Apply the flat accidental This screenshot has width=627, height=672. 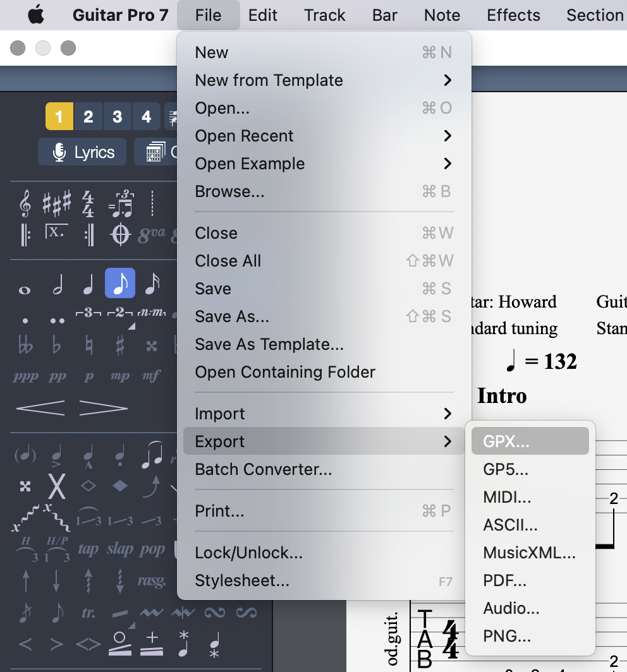coord(56,345)
